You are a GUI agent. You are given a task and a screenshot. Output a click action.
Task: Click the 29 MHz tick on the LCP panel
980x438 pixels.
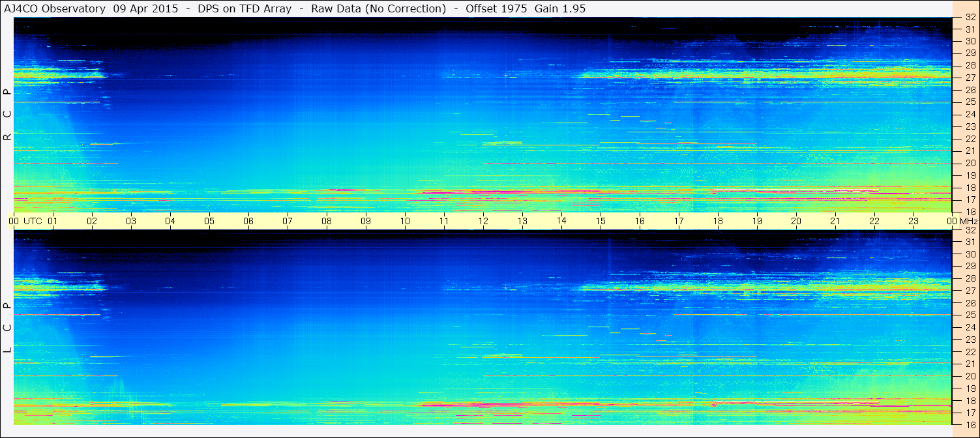(970, 266)
